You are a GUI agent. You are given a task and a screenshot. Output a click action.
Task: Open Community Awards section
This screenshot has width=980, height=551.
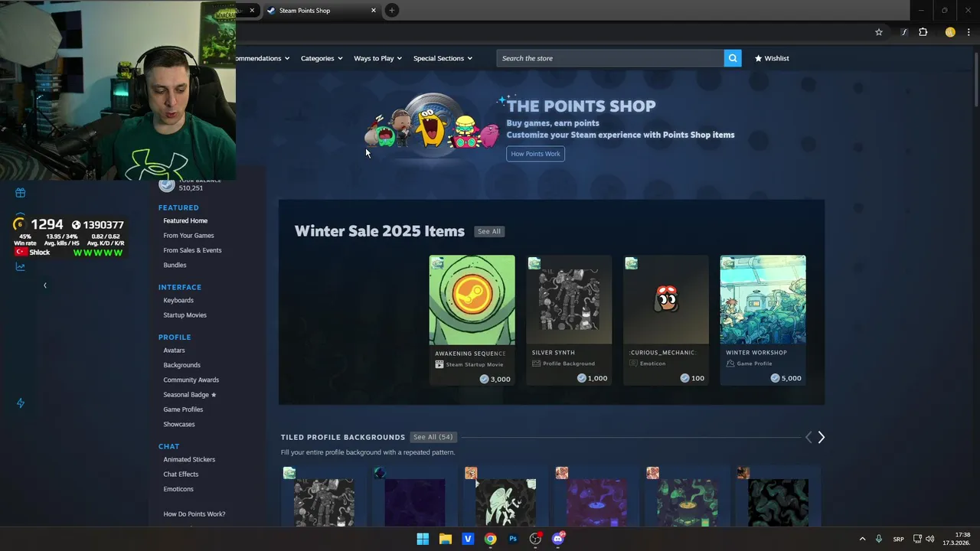pos(191,380)
